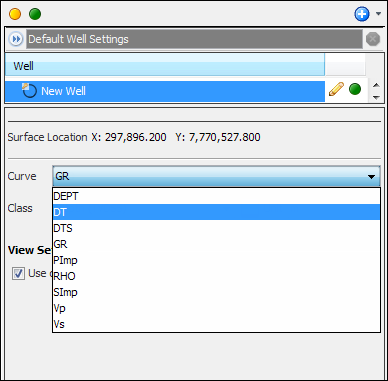
Task: Click the well list scroll up arrow
Action: [x=376, y=85]
